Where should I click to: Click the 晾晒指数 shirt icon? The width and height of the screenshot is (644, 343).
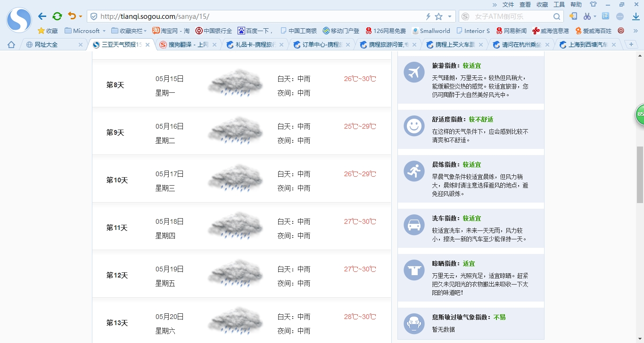click(x=414, y=270)
